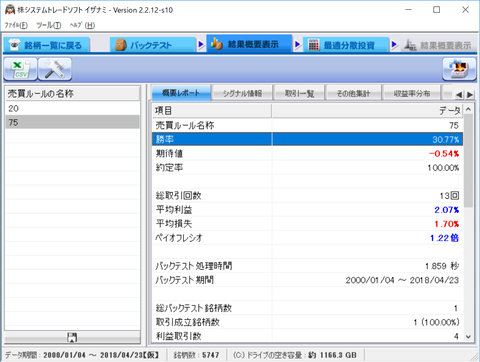Click the save disk icon below rule list
Image resolution: width=480 pixels, height=362 pixels.
point(72,337)
